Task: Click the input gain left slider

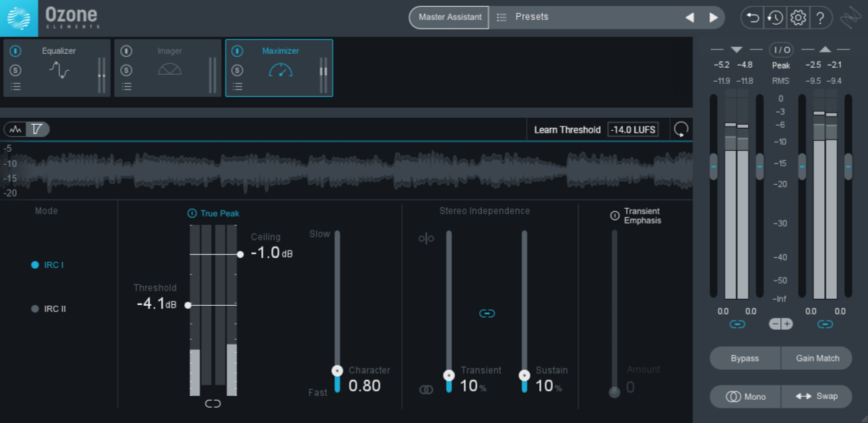Action: click(713, 166)
